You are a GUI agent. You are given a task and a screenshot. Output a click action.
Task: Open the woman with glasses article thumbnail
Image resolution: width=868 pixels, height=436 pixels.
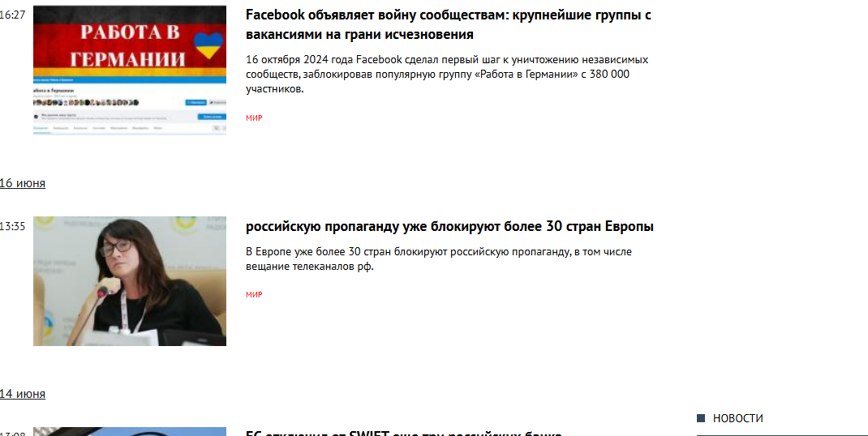[130, 281]
